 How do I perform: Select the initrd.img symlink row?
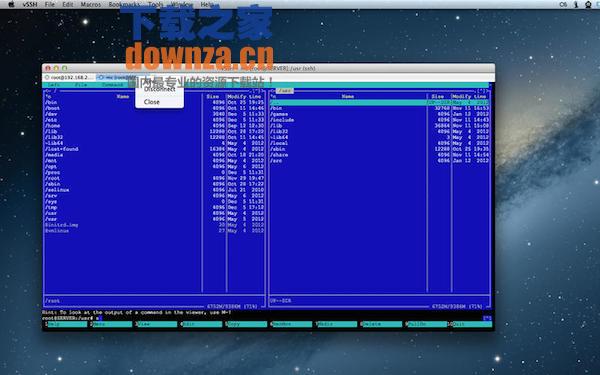[154, 225]
